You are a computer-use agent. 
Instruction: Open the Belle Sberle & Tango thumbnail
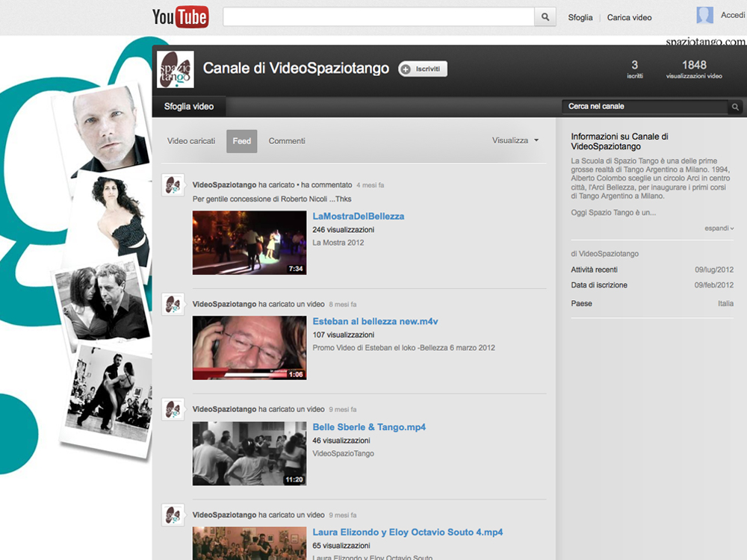coord(249,454)
